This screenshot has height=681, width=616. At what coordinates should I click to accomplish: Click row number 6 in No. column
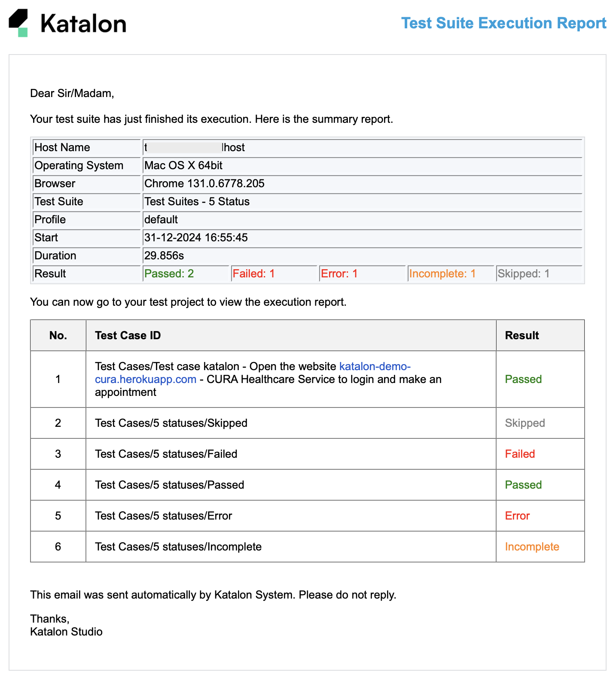(x=58, y=547)
